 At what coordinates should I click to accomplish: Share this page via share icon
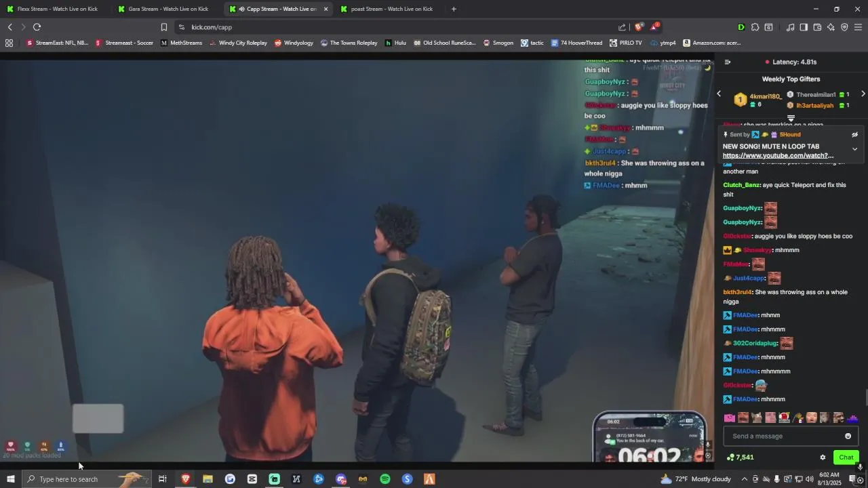pos(622,27)
